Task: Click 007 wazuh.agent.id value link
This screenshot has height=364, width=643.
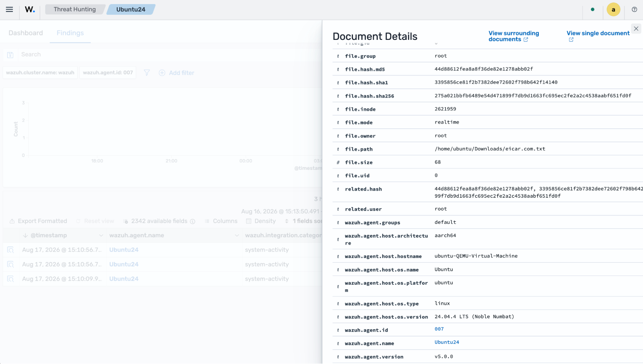Action: [x=439, y=329]
